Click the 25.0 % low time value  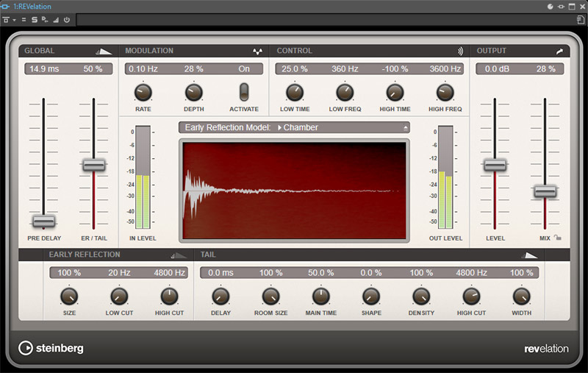[x=295, y=69]
